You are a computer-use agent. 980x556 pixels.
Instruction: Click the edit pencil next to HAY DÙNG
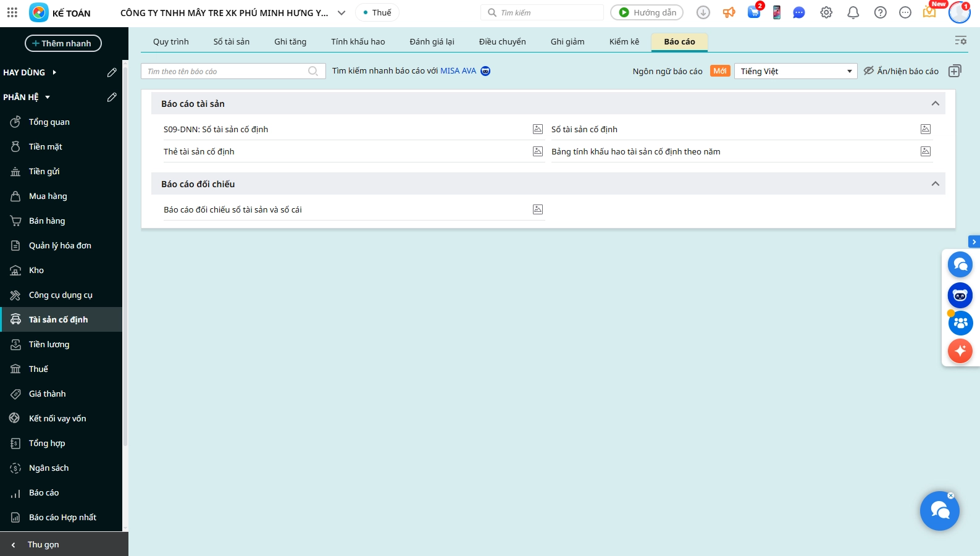click(x=112, y=72)
